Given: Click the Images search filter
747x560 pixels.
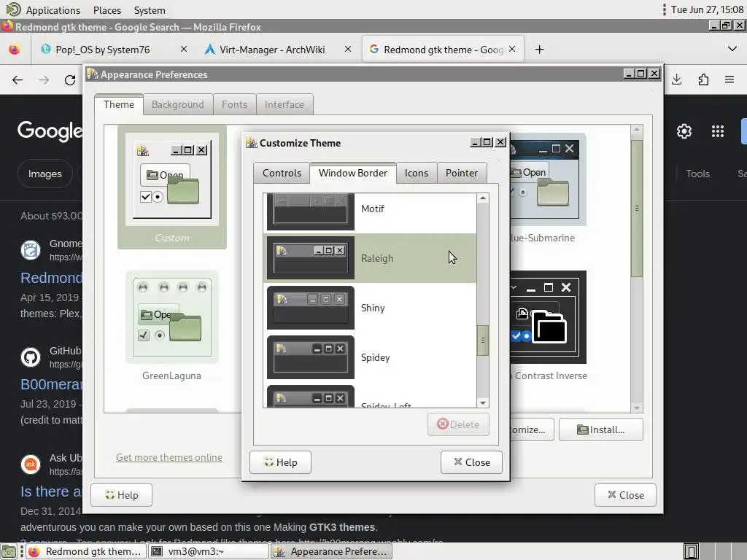Looking at the screenshot, I should pyautogui.click(x=44, y=174).
